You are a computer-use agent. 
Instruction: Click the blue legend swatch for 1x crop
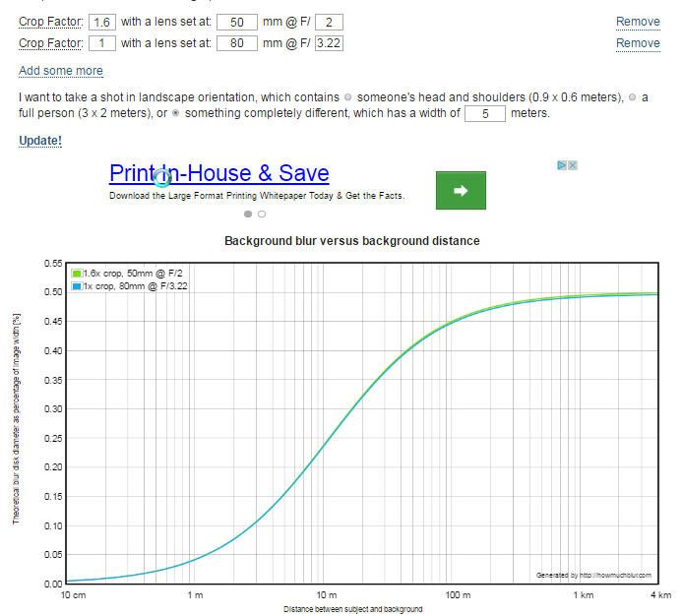[76, 286]
